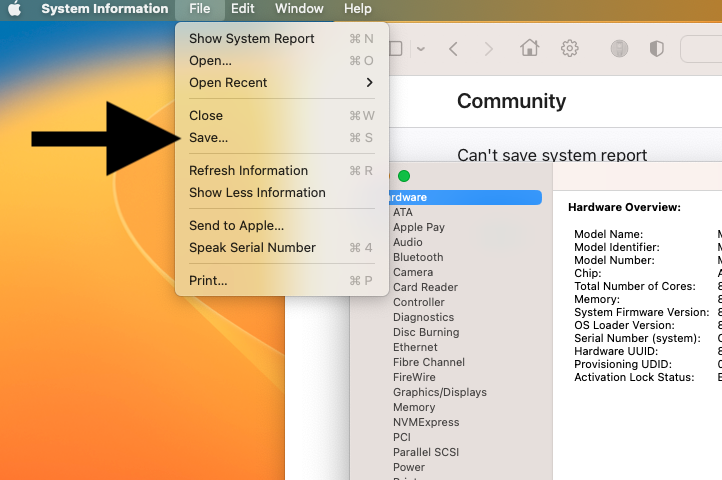Open the Edit menu
Viewport: 722px width, 480px height.
coord(243,8)
